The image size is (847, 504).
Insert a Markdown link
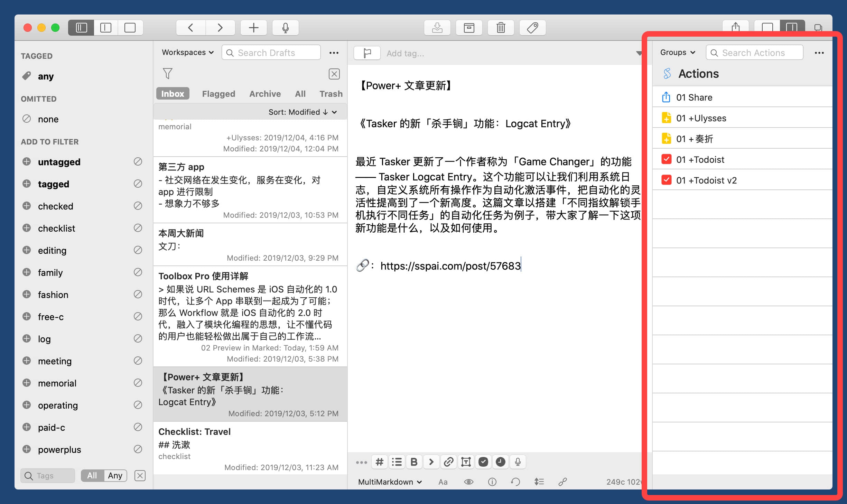coord(448,462)
